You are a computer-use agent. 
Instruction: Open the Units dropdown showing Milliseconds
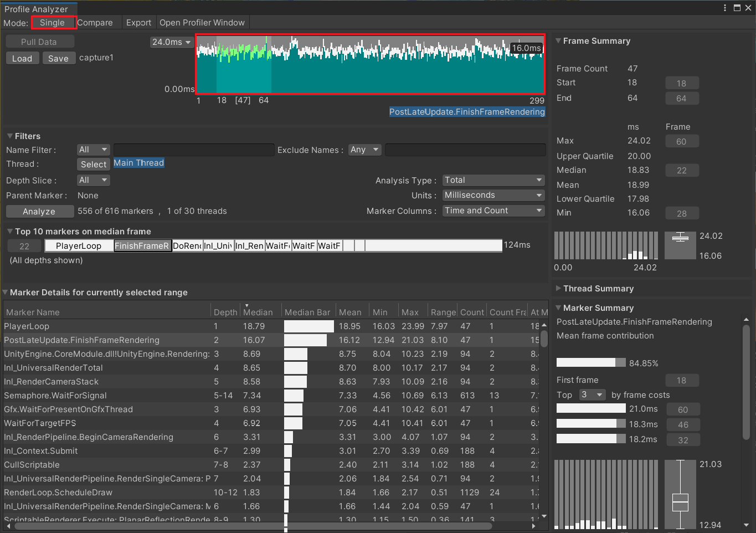(x=492, y=195)
